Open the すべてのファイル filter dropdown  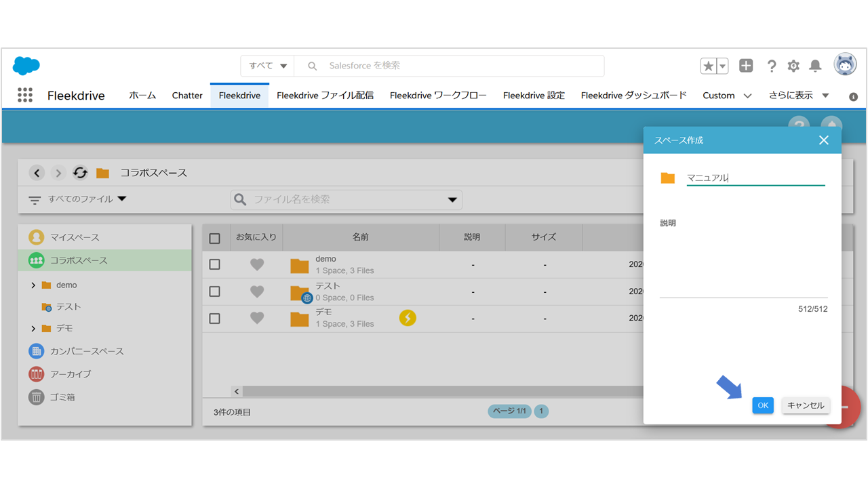pyautogui.click(x=87, y=199)
